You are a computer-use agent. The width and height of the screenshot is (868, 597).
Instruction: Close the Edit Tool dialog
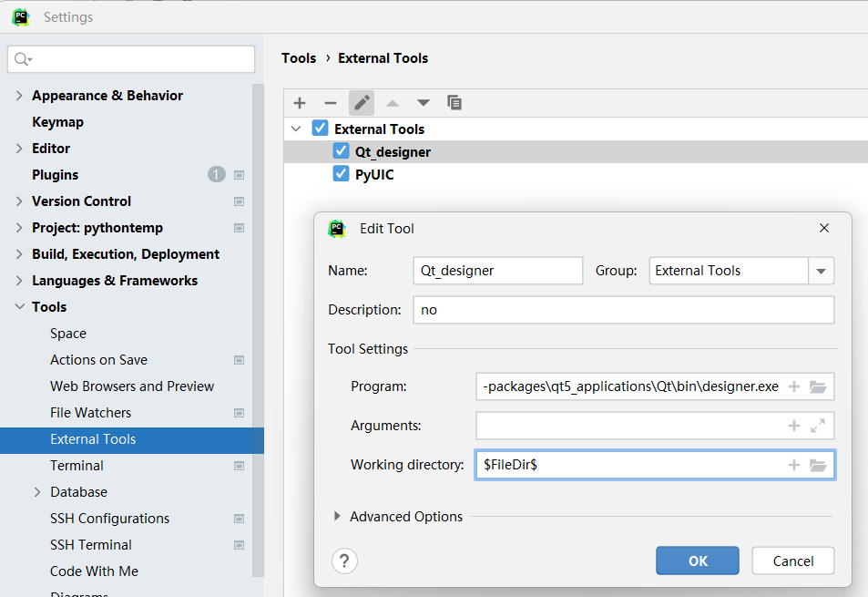(823, 228)
